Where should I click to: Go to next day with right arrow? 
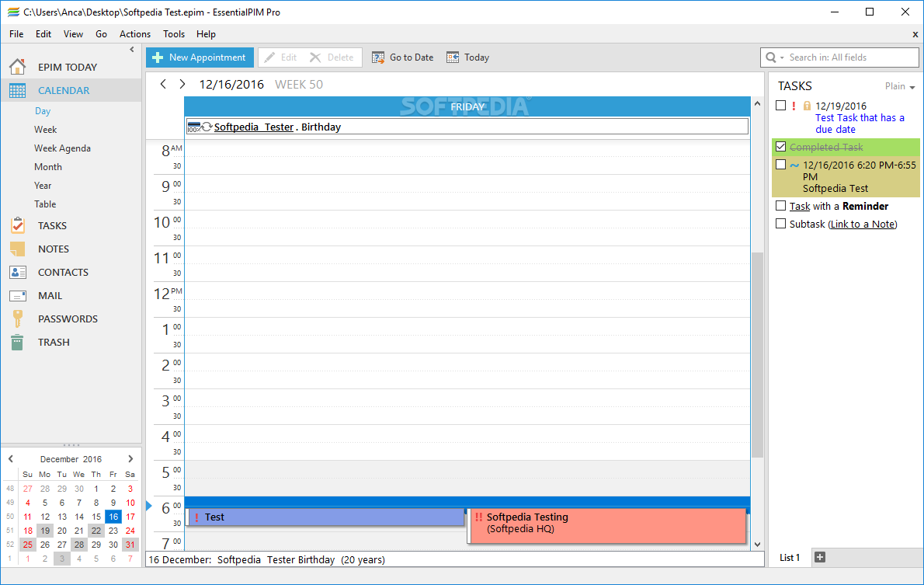182,85
